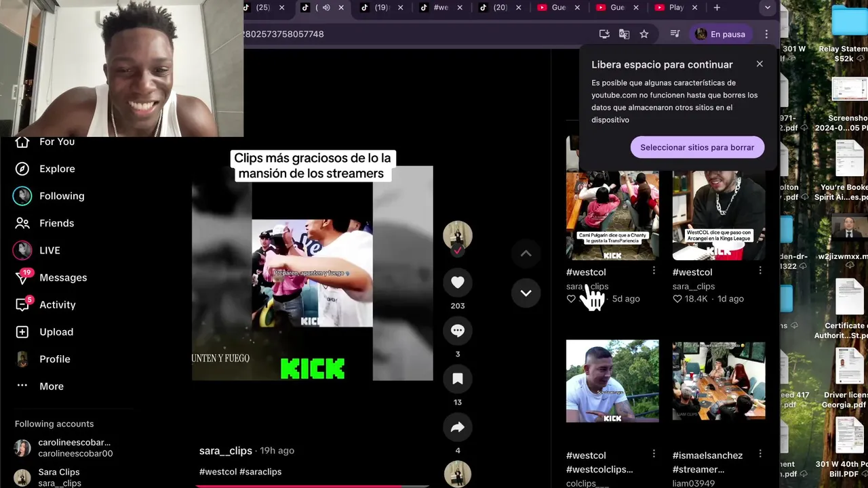Viewport: 868px width, 488px height.
Task: Click the playing video in center
Action: pos(312,273)
